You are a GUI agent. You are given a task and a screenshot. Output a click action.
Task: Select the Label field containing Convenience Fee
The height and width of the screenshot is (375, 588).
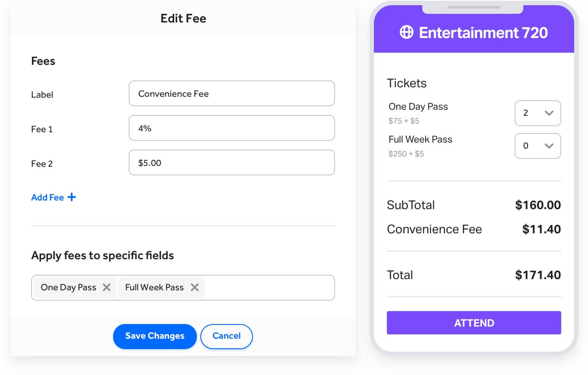point(232,93)
